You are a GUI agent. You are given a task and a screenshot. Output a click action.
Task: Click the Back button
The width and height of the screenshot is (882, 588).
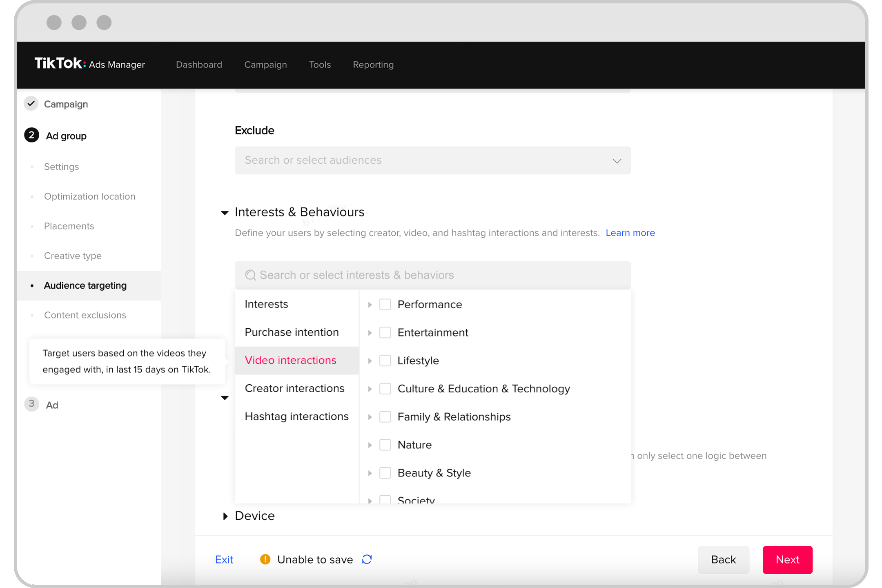tap(723, 559)
